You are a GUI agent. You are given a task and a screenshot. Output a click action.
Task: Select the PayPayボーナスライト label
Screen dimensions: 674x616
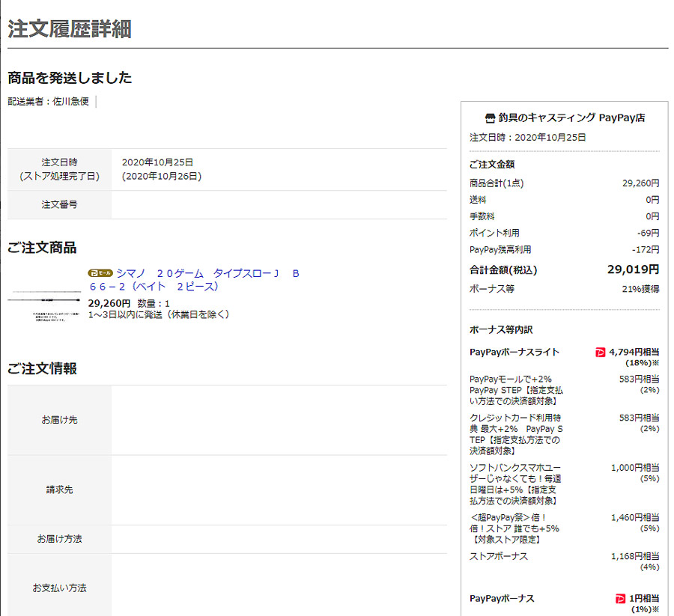coord(514,353)
